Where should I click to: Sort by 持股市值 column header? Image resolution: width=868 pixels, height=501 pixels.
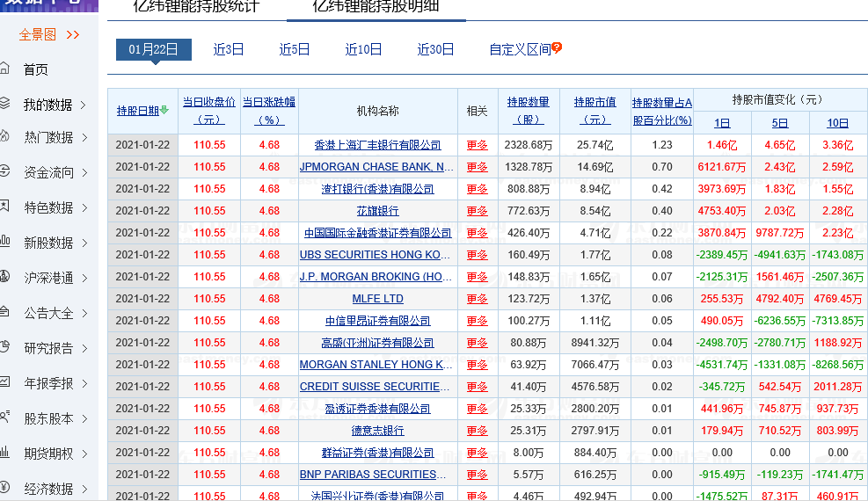click(595, 111)
